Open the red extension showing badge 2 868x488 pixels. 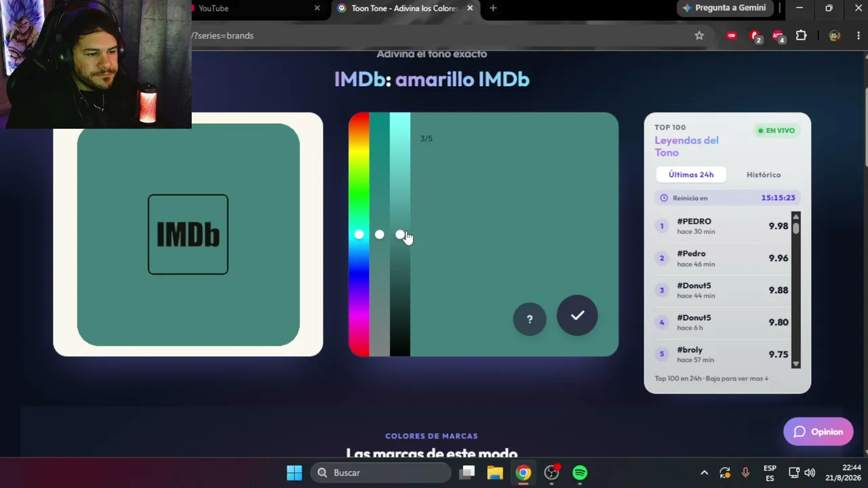coord(755,36)
